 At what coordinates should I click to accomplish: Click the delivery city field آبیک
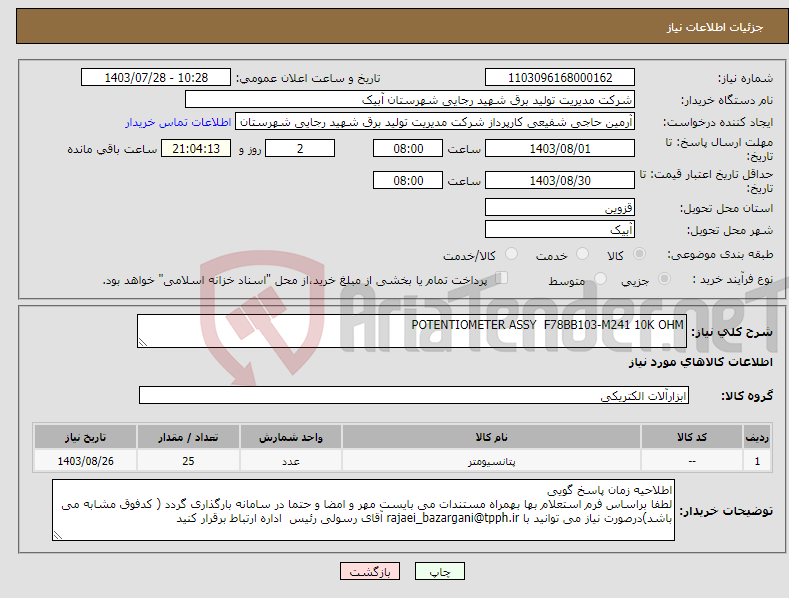coord(560,230)
